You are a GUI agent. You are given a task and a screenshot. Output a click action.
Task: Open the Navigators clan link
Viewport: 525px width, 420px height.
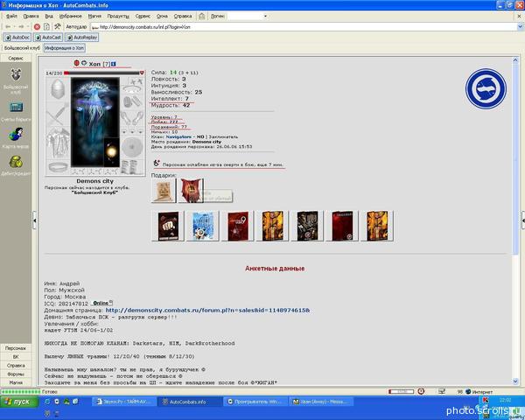click(x=178, y=136)
